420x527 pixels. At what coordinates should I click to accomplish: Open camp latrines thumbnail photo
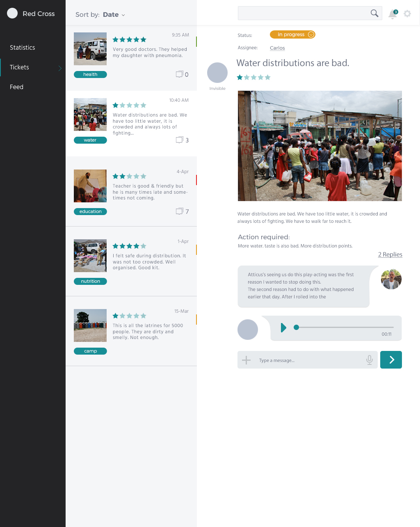tap(90, 325)
